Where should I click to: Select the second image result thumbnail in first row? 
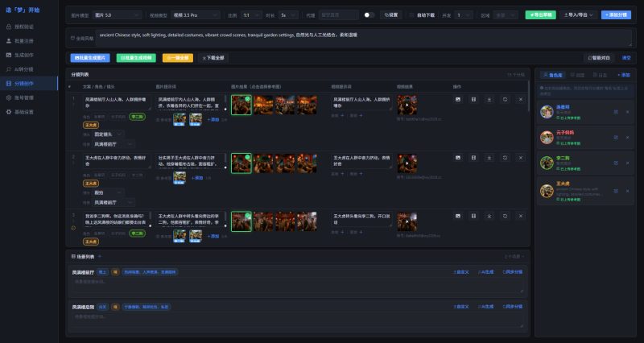tap(263, 105)
